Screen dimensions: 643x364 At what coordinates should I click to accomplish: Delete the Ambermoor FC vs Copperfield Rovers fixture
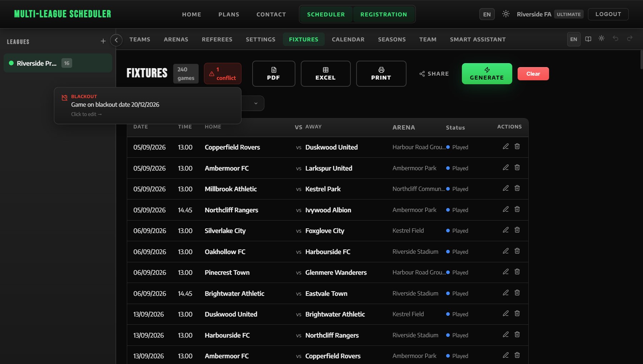pos(517,355)
